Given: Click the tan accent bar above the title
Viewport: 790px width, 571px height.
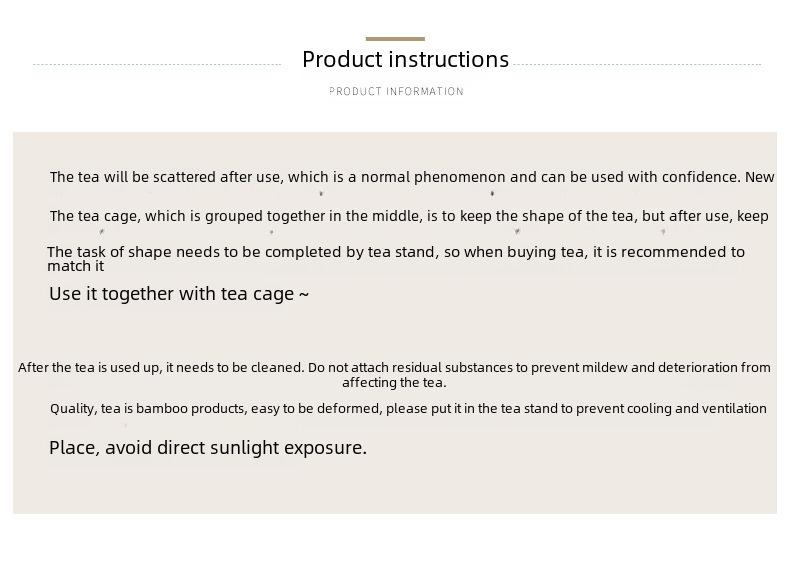Looking at the screenshot, I should click(395, 39).
